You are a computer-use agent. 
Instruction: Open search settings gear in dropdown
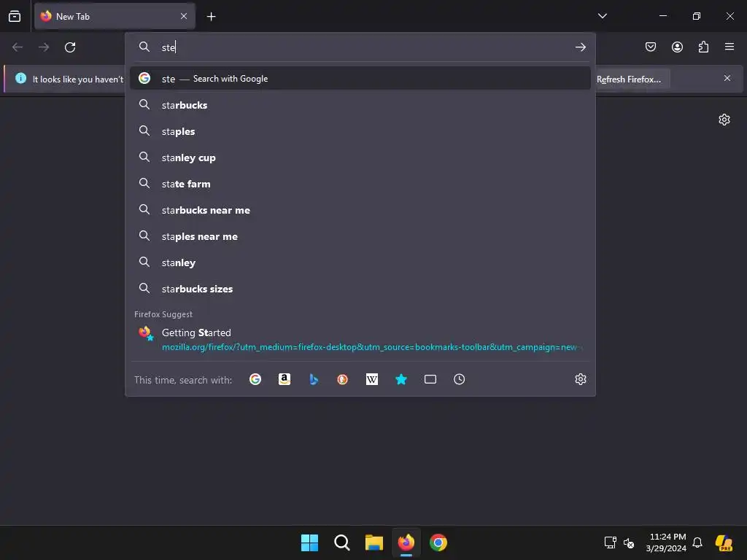(x=580, y=379)
